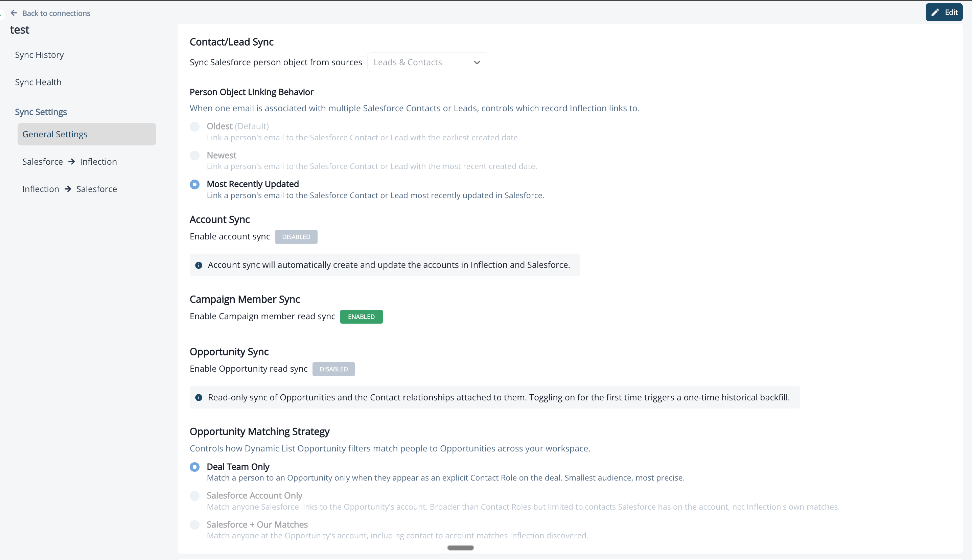Click 'Sync Salesforce person object from sources' label

click(x=276, y=62)
